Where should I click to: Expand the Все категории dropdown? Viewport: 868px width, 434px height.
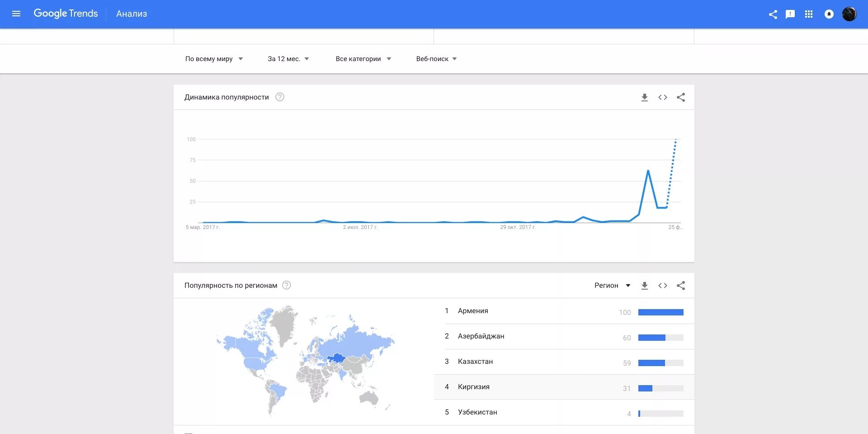tap(363, 59)
